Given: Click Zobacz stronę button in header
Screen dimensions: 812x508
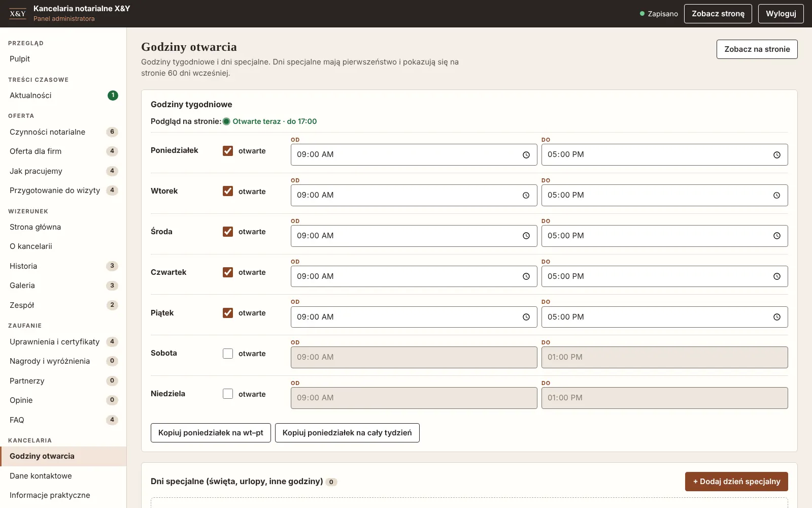Looking at the screenshot, I should [x=718, y=14].
